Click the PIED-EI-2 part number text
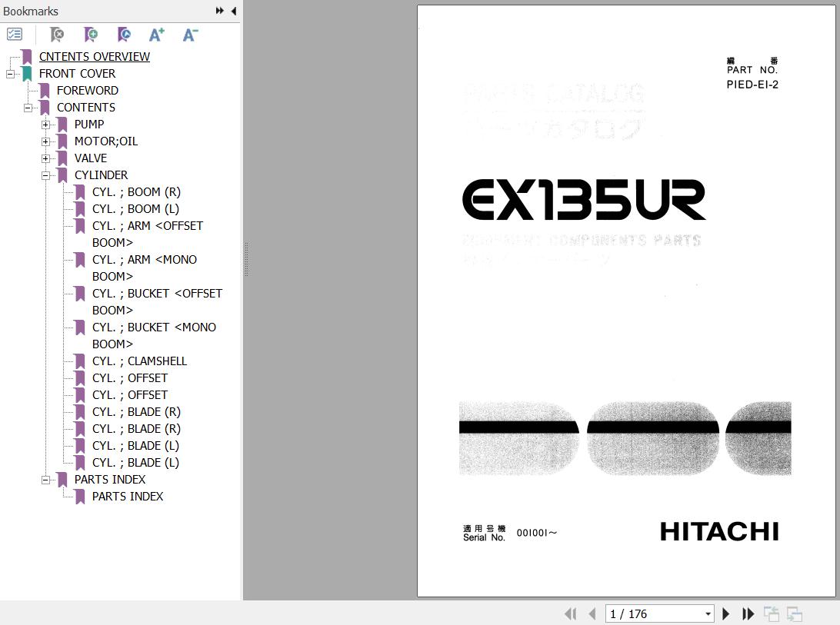 [x=752, y=85]
